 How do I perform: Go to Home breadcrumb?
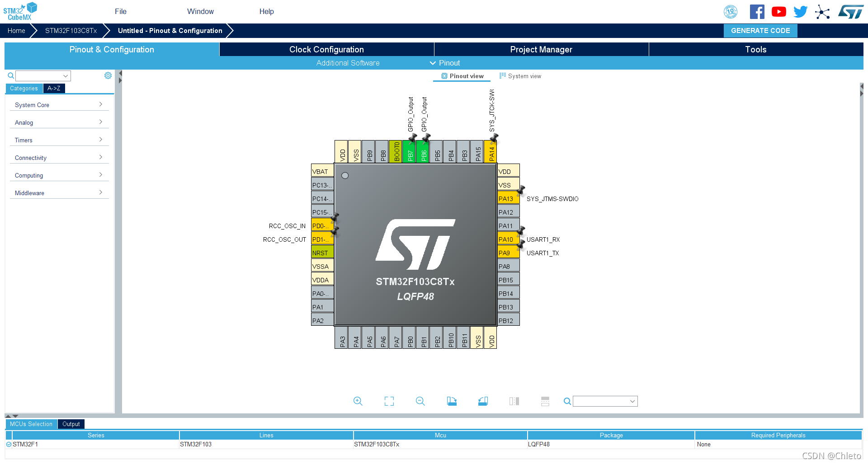[16, 31]
